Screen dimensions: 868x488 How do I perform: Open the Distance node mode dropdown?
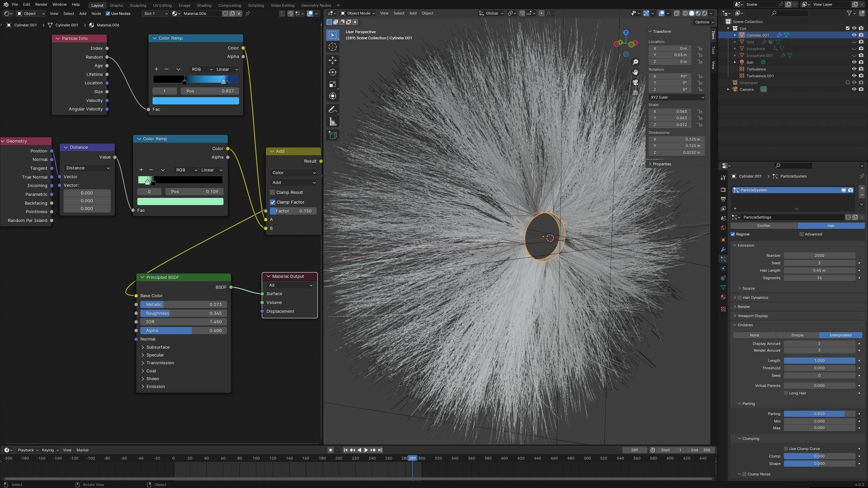[x=87, y=168]
